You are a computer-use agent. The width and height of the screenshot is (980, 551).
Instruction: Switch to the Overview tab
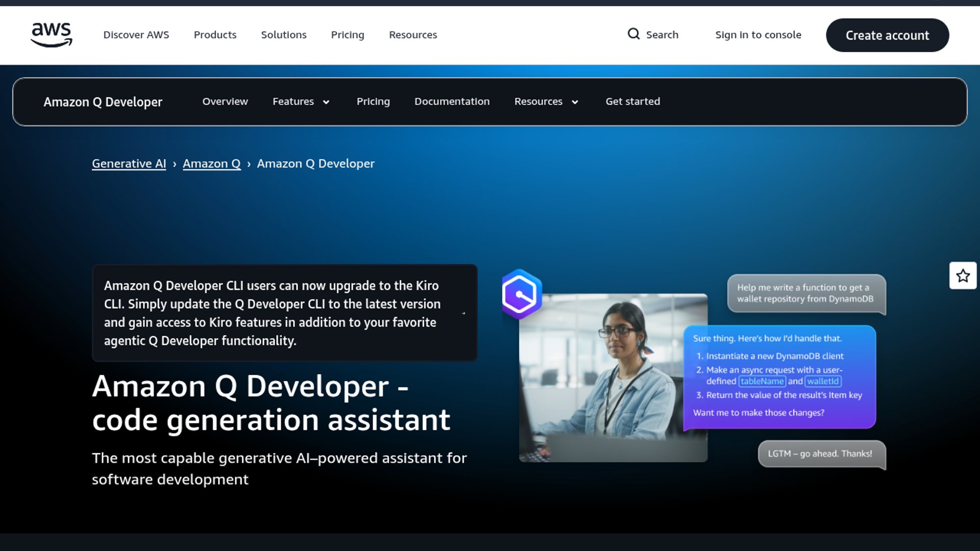[x=225, y=102]
